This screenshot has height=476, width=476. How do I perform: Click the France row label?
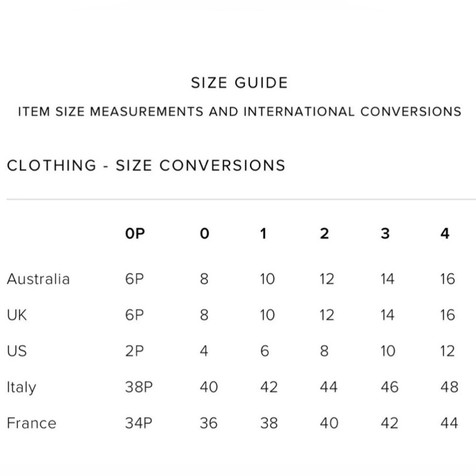(x=31, y=423)
